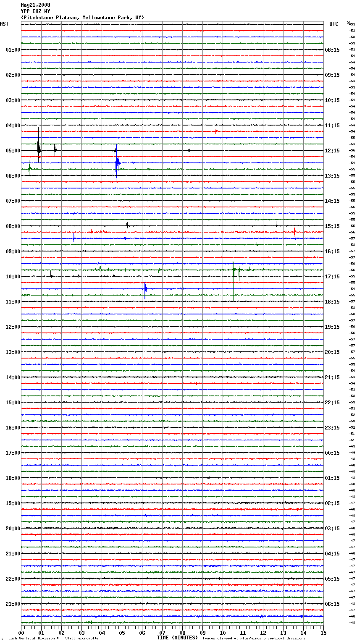Select the 20:00 MST row label
The image size is (357, 644).
[13, 529]
